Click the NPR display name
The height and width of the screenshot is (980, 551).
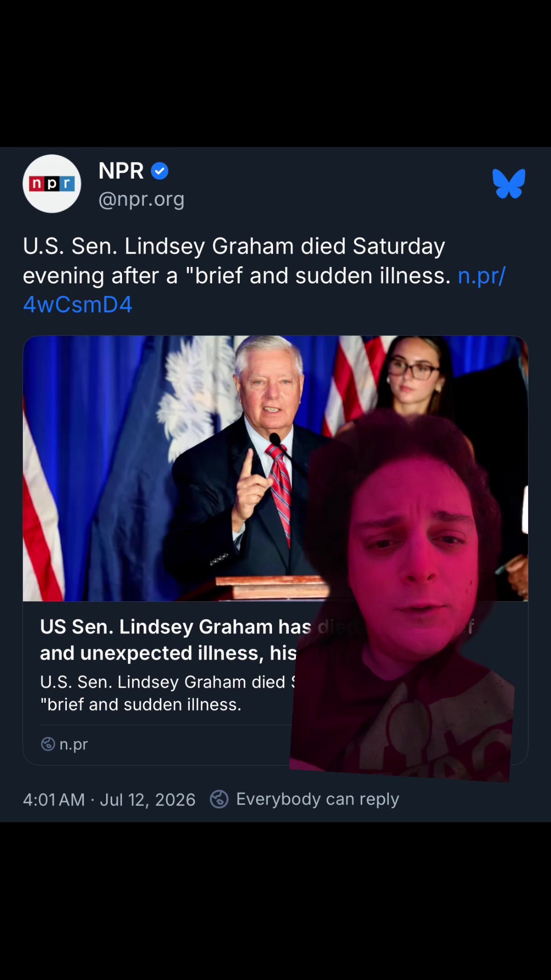pos(121,171)
